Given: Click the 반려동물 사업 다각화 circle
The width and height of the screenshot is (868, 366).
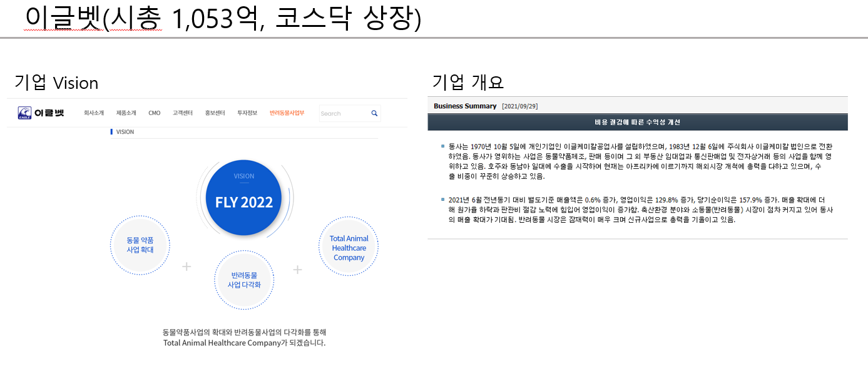Looking at the screenshot, I should [244, 280].
